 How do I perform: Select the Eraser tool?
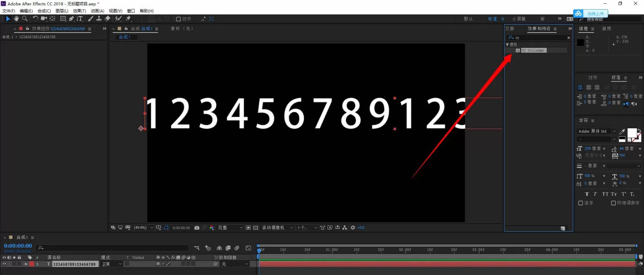107,18
